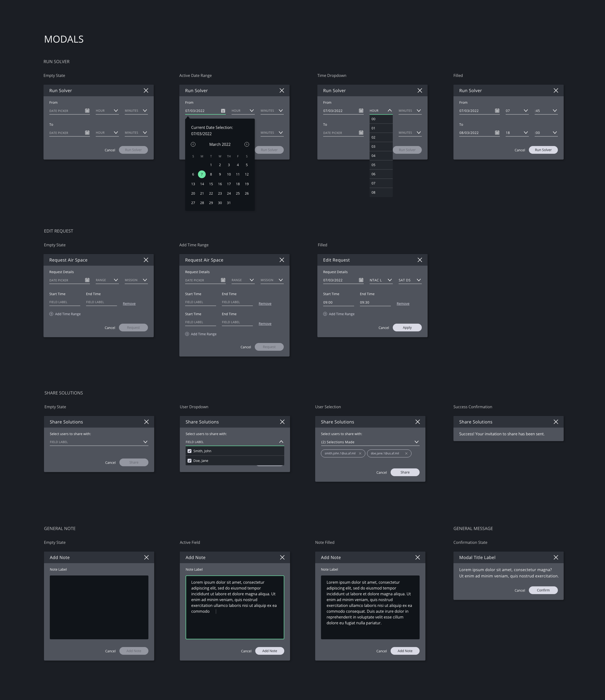The height and width of the screenshot is (700, 605).
Task: Open From calendar icon in Time Dropdown modal
Action: pyautogui.click(x=361, y=111)
